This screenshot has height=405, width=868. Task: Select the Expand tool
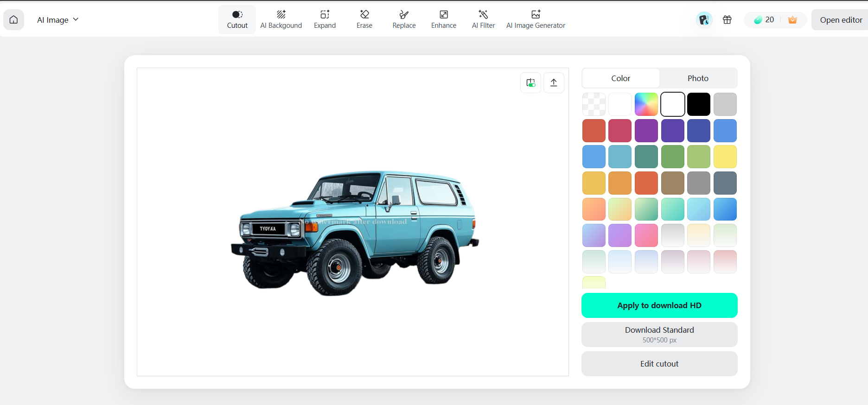coord(325,20)
